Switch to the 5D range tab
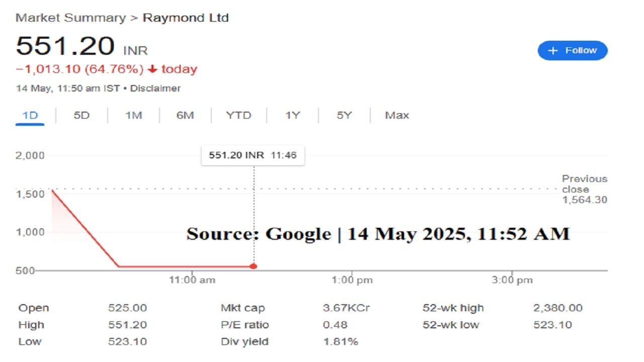Image resolution: width=644 pixels, height=362 pixels. coord(82,115)
